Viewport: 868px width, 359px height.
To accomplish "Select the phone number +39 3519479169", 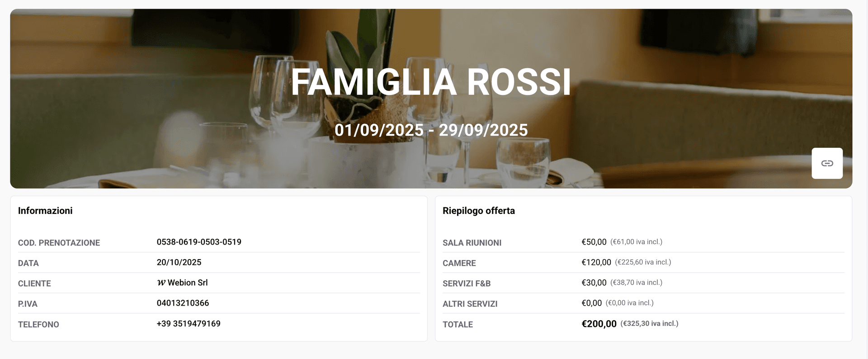I will 189,324.
